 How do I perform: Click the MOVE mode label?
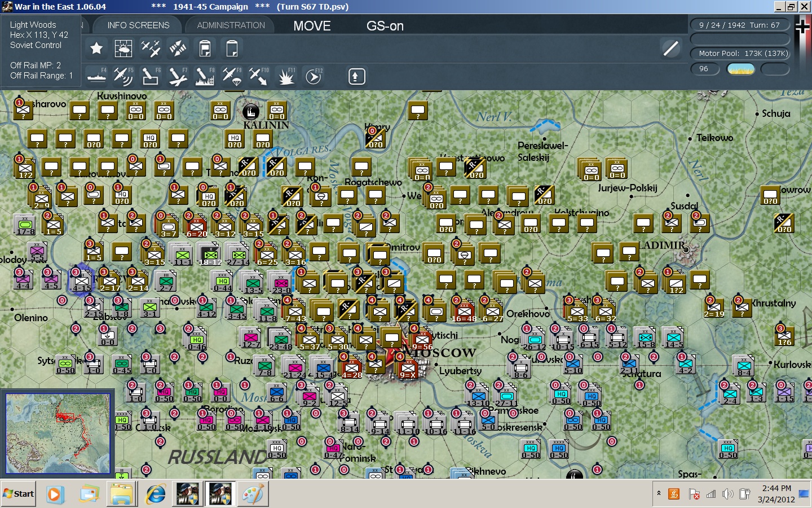coord(312,26)
